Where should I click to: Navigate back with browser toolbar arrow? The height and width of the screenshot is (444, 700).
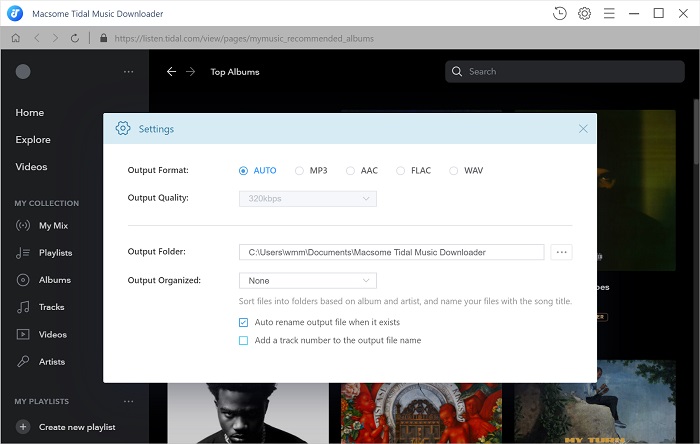click(37, 38)
